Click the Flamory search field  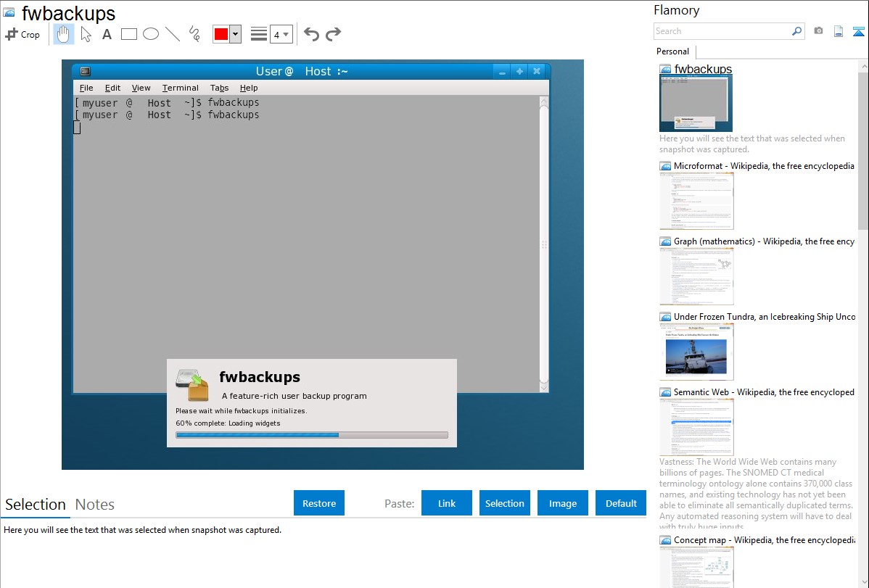(x=722, y=31)
